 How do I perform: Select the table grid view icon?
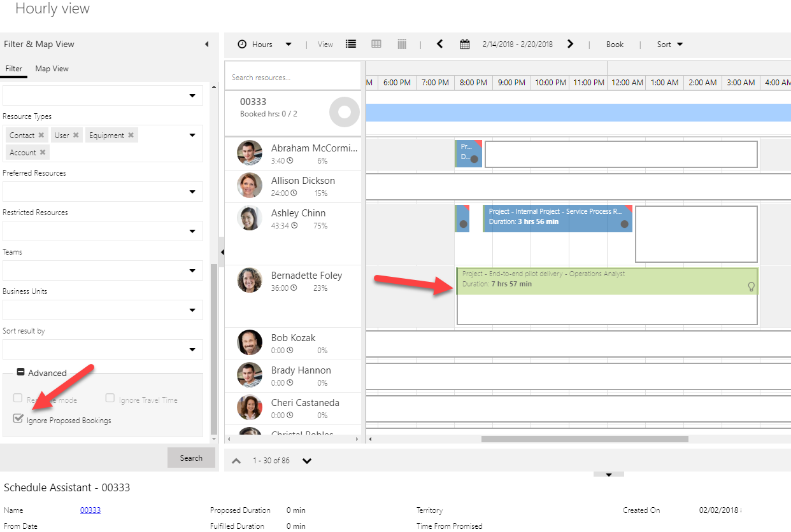(x=376, y=45)
